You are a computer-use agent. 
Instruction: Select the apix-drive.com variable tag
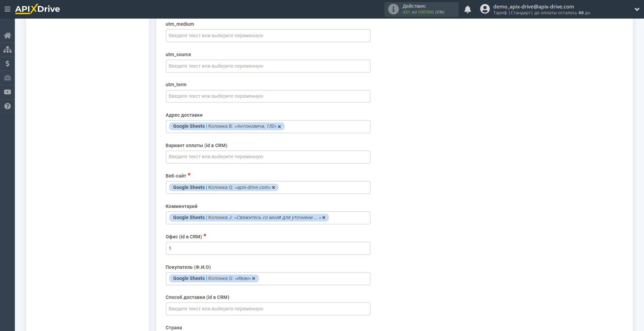(x=224, y=188)
